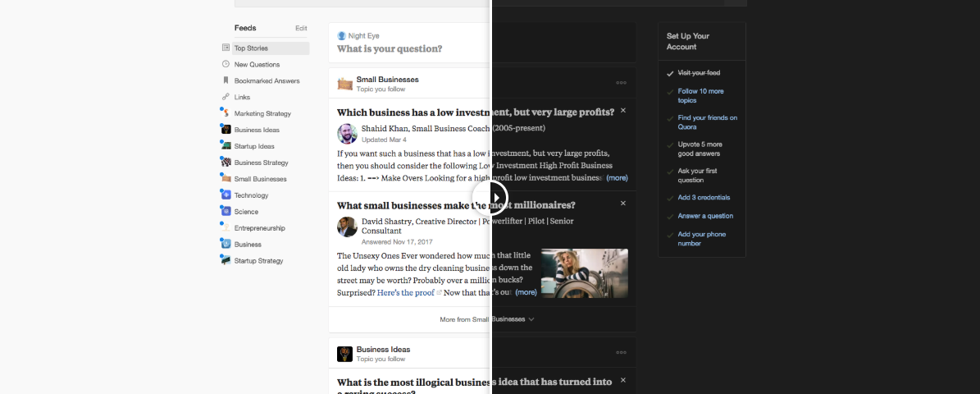
Task: Click David Shastry author name
Action: pyautogui.click(x=387, y=221)
